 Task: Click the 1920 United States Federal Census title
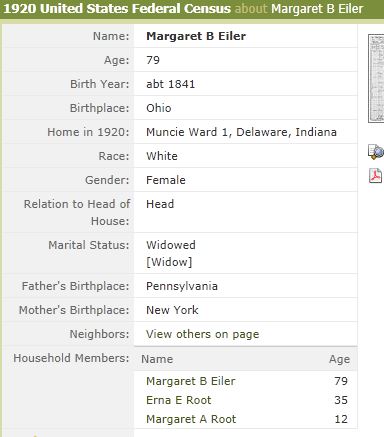[x=117, y=9]
